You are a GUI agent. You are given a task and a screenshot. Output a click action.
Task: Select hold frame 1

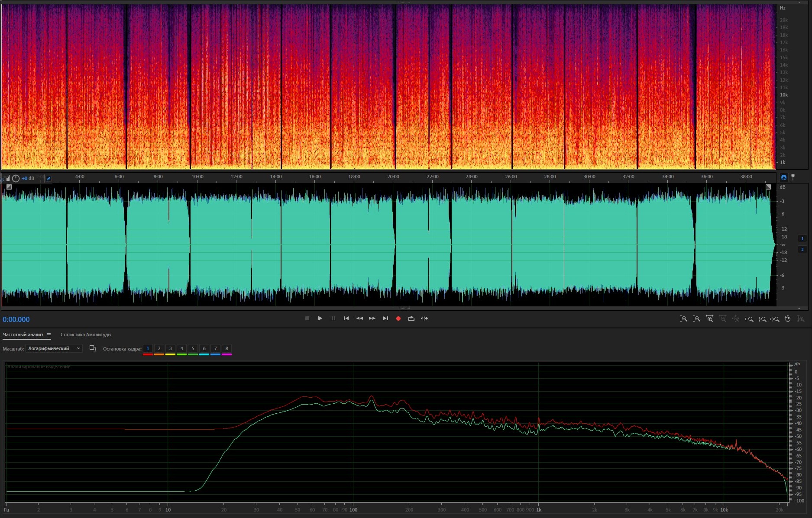pyautogui.click(x=148, y=349)
